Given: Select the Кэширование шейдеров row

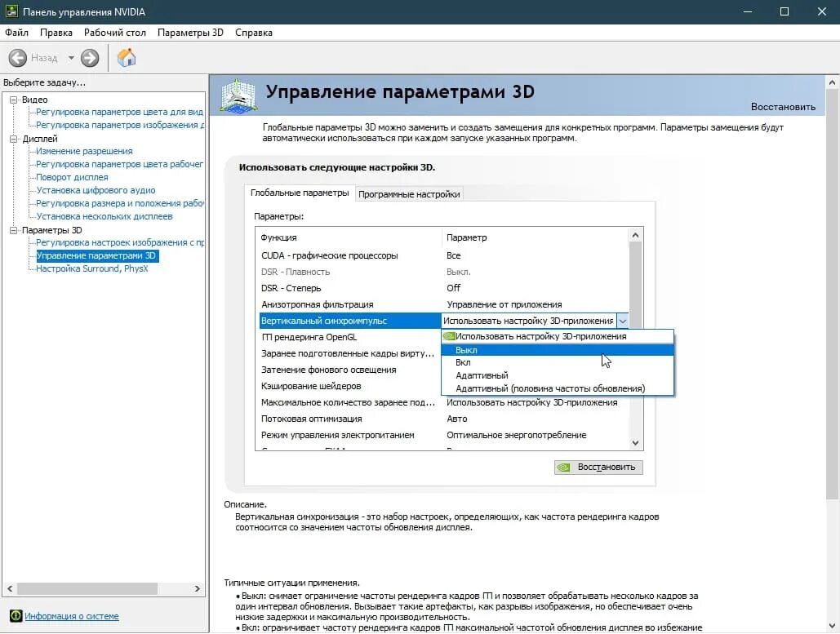Looking at the screenshot, I should click(x=350, y=386).
